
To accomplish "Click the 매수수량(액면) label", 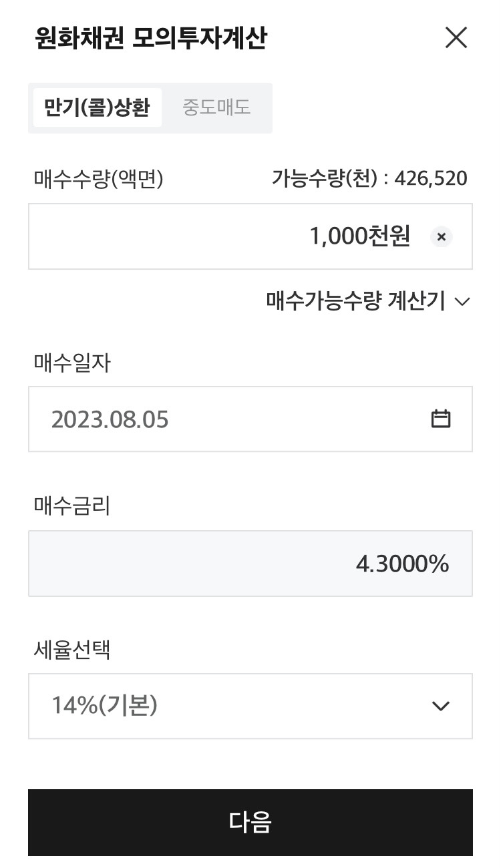I will [98, 178].
